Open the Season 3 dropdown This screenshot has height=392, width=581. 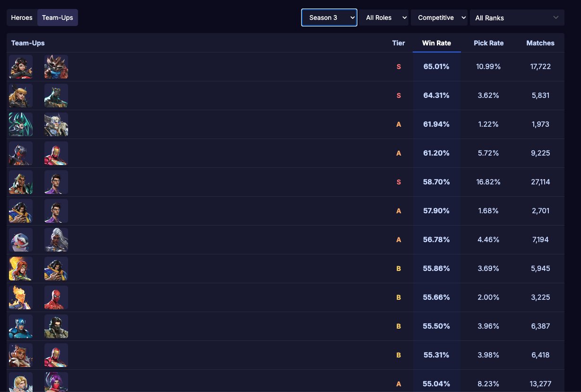point(329,17)
